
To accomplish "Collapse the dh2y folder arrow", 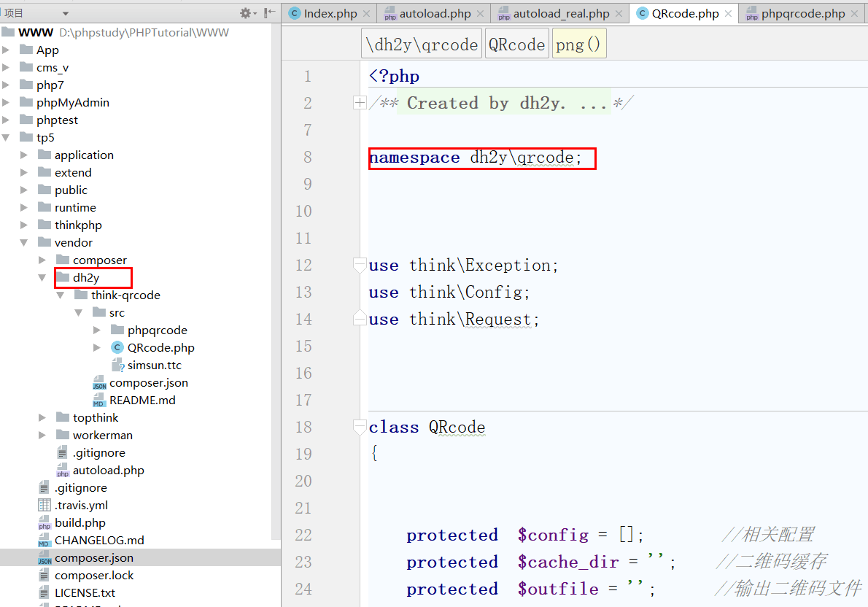I will [42, 277].
